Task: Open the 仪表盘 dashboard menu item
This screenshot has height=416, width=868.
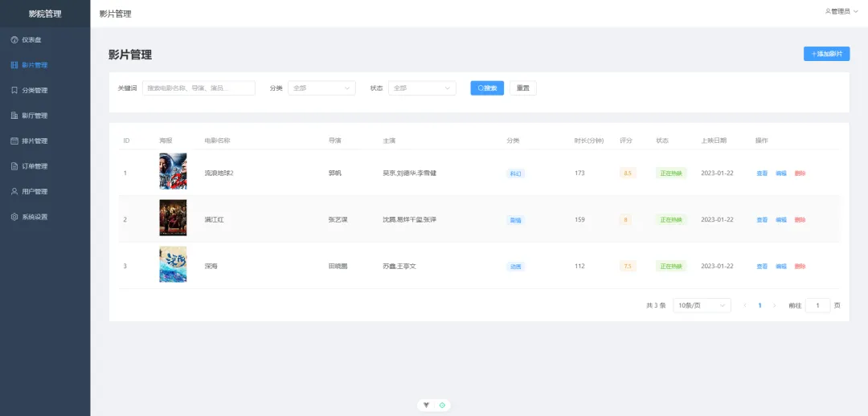Action: 45,40
